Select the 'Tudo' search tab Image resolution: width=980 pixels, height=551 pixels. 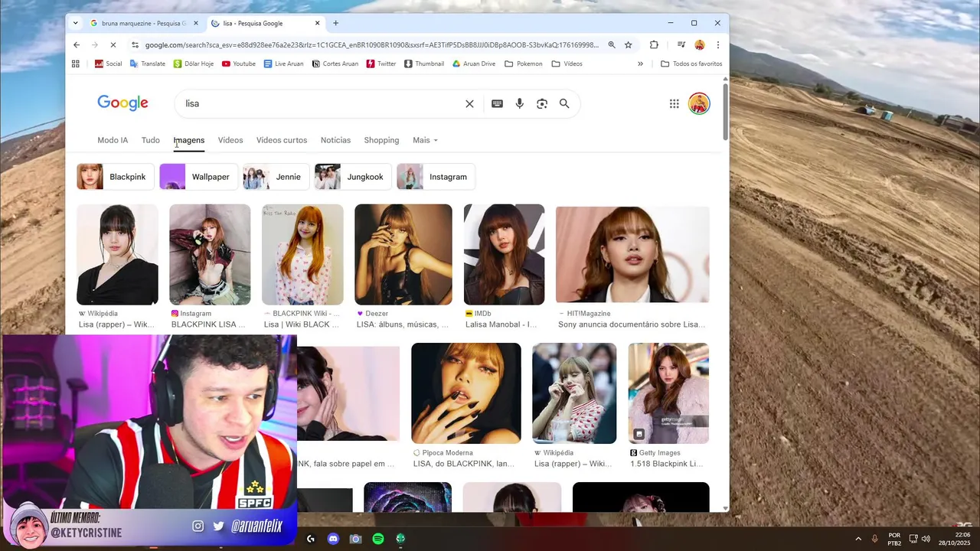pos(151,140)
